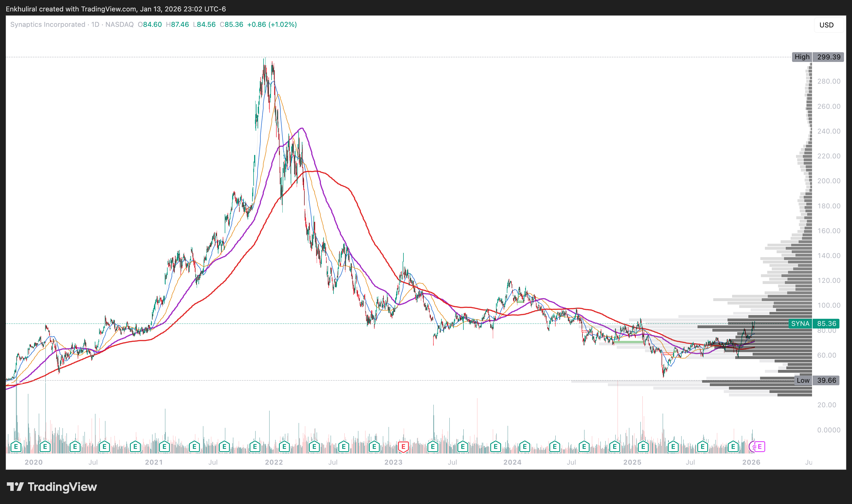This screenshot has height=504, width=852.
Task: Click the High 299.39 price label
Action: click(x=817, y=57)
